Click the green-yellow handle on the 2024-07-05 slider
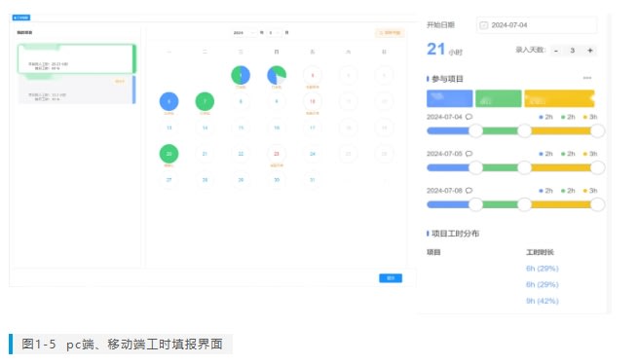 pyautogui.click(x=524, y=167)
